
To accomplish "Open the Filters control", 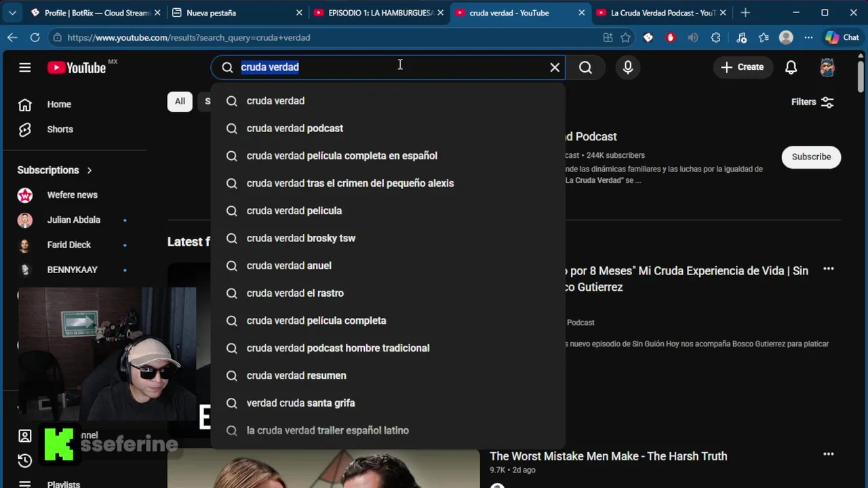I will point(812,102).
